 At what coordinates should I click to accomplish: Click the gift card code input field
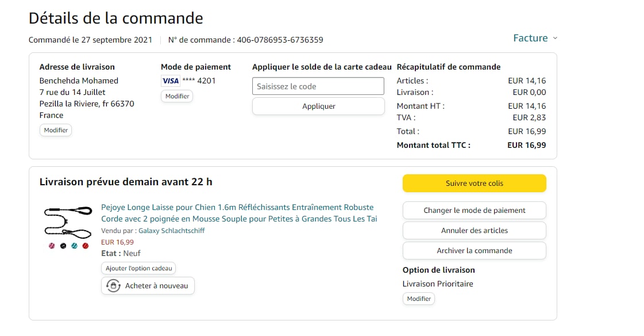(318, 86)
